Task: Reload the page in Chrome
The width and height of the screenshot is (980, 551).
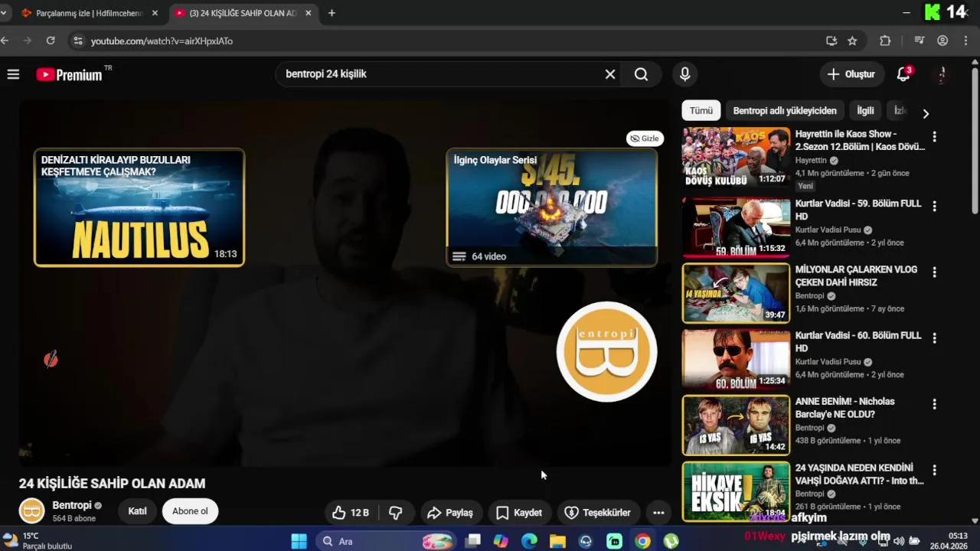Action: [51, 41]
